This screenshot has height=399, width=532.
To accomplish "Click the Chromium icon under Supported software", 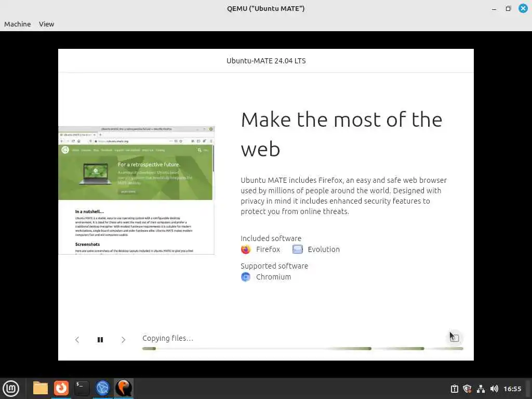I will click(246, 277).
